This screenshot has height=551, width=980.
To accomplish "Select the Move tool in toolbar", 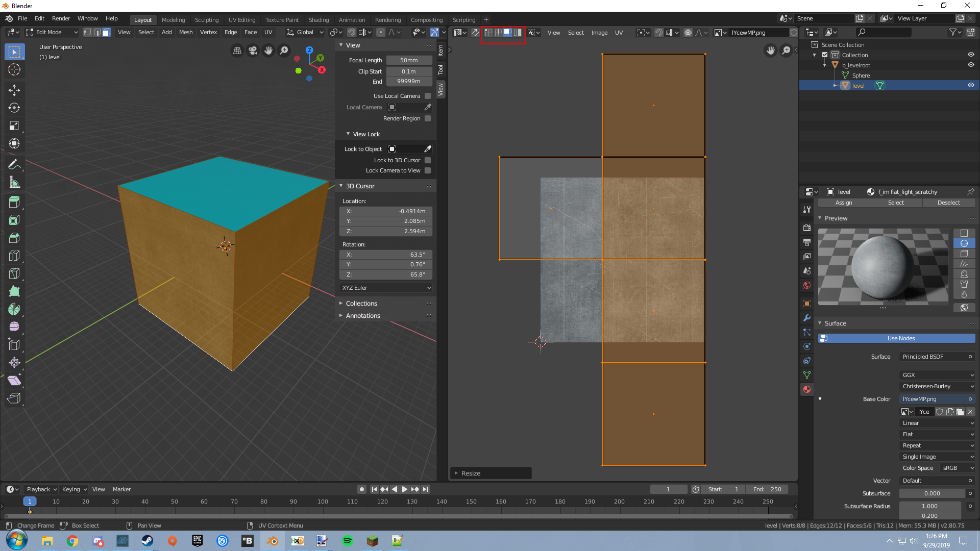I will coord(14,90).
